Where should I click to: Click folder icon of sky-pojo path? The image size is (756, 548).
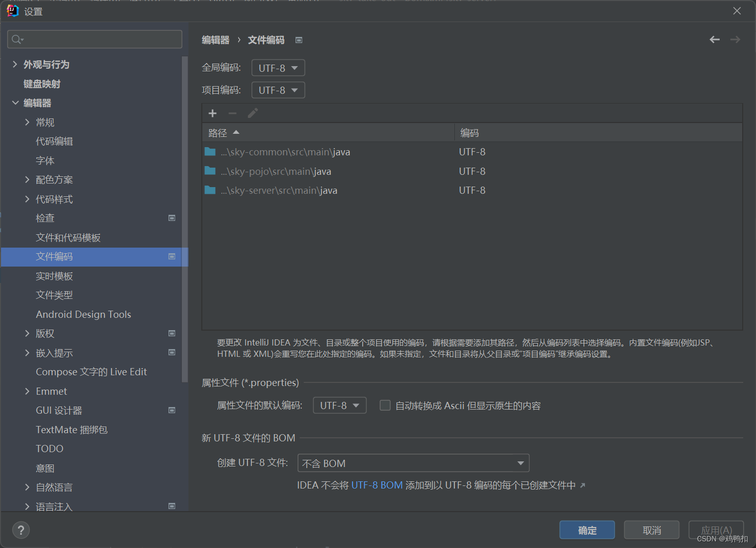tap(210, 171)
